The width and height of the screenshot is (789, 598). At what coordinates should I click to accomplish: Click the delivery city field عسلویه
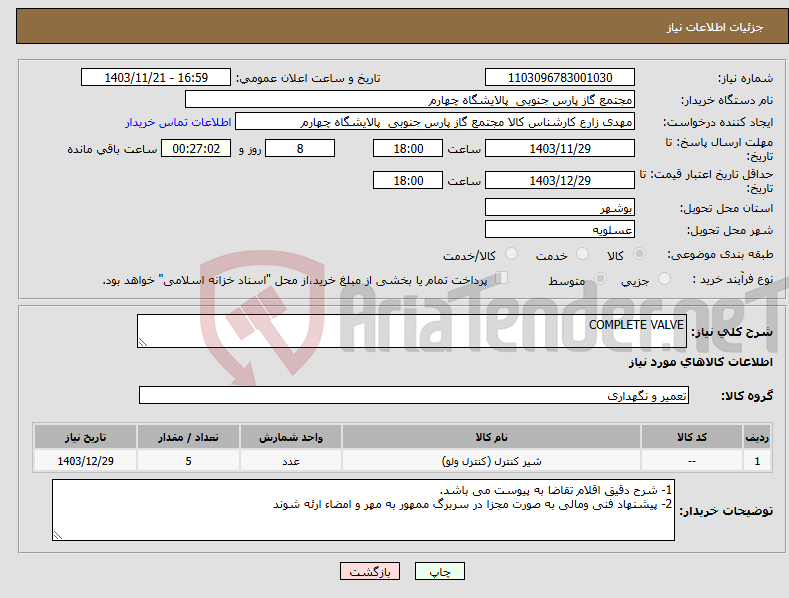560,230
